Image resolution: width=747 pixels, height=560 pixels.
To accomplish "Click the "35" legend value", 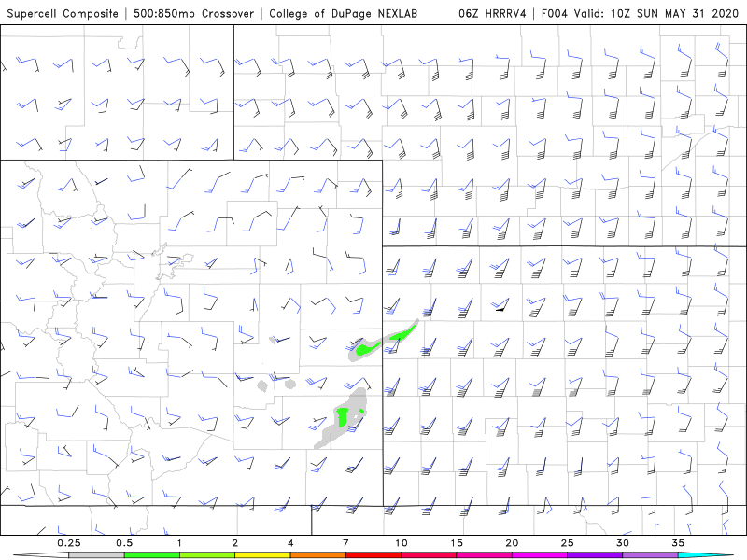I will (x=678, y=543).
